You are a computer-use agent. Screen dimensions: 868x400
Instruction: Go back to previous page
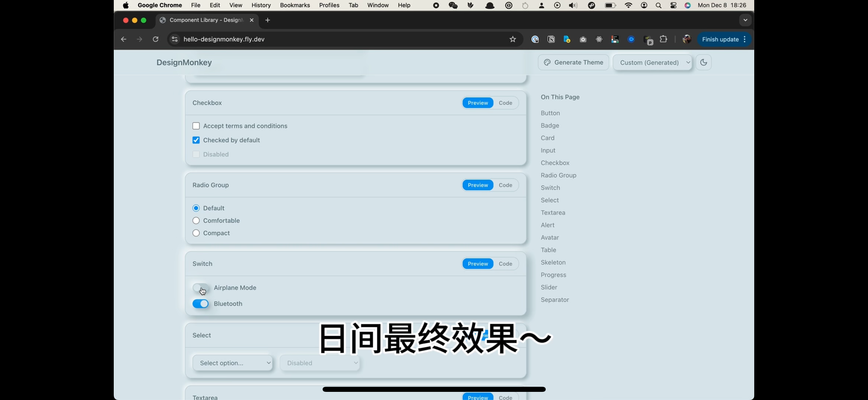click(x=124, y=39)
